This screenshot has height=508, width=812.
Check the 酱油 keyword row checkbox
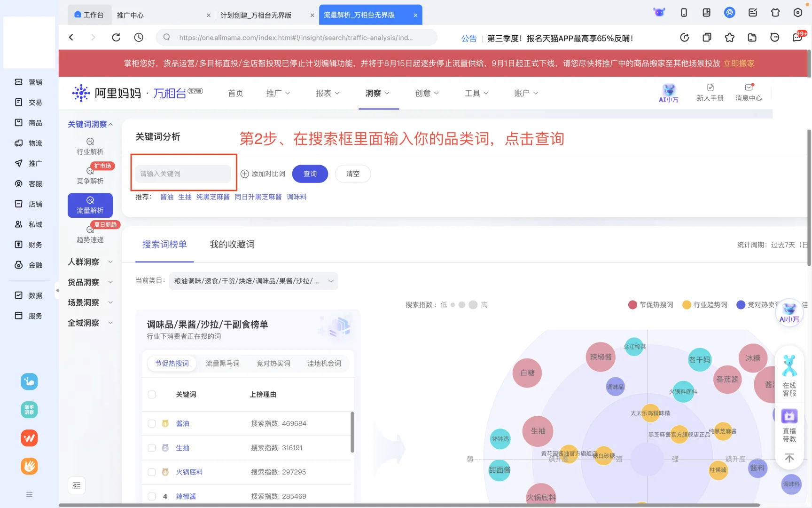[152, 423]
